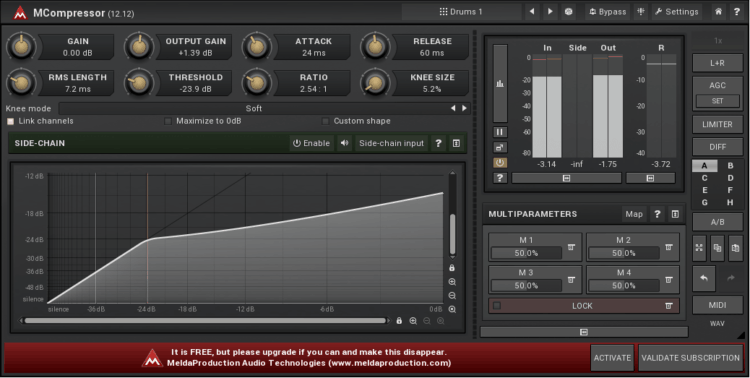750x378 pixels.
Task: Click the meter popup window icon
Action: (x=500, y=147)
